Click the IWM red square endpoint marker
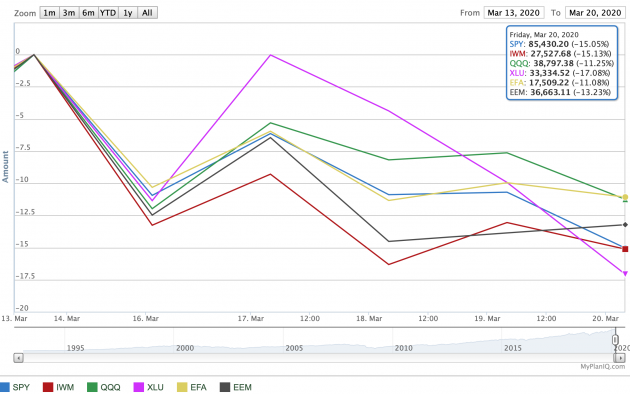This screenshot has width=630, height=394. coord(625,249)
